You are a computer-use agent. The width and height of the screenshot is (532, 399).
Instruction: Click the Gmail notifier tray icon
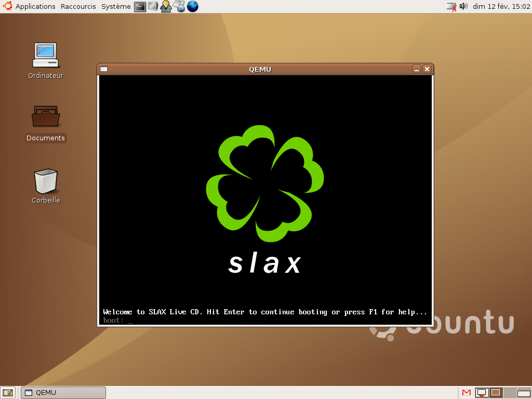[x=467, y=393]
